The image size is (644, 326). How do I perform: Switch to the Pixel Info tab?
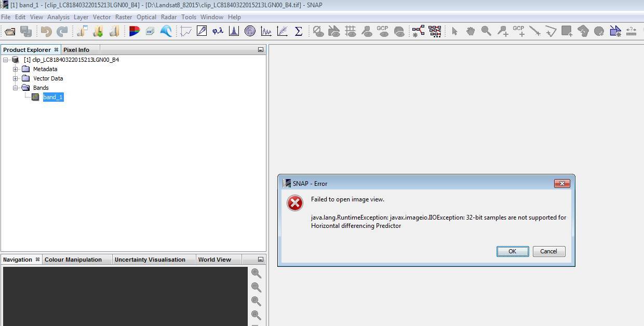(x=76, y=50)
